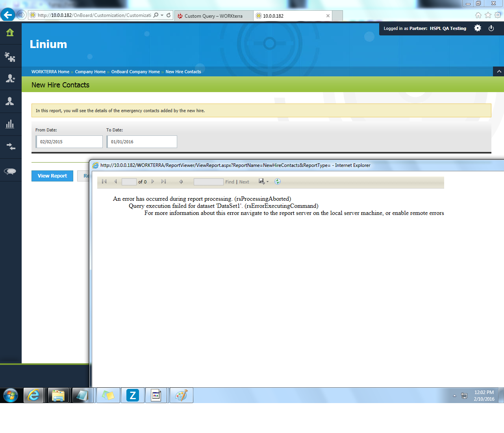Open the OnBoard Company Home breadcrumb link
Screen dimensions: 504x433
pyautogui.click(x=135, y=72)
